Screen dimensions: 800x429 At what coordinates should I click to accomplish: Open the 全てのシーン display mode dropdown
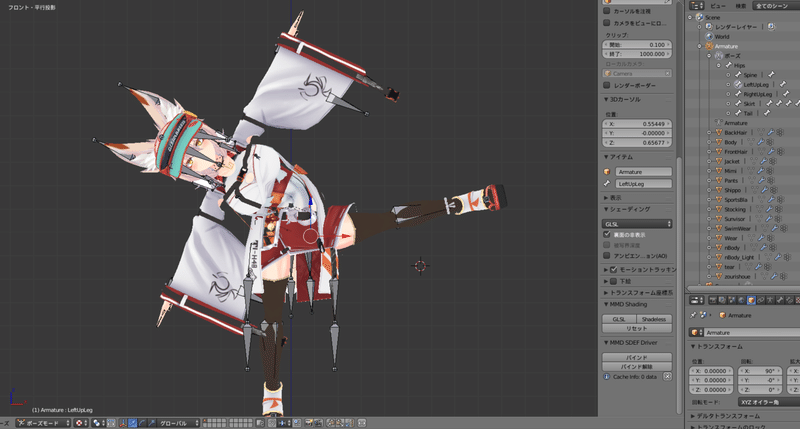pyautogui.click(x=776, y=6)
